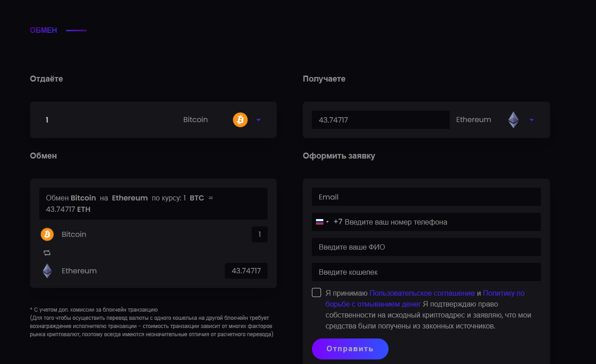This screenshot has width=596, height=364.
Task: Tick the user agreement acceptance checkbox
Action: (316, 292)
